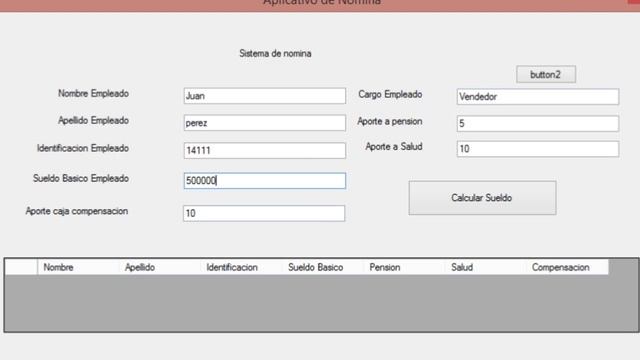Click the Nombre Empleado label
The height and width of the screenshot is (360, 640).
point(93,93)
